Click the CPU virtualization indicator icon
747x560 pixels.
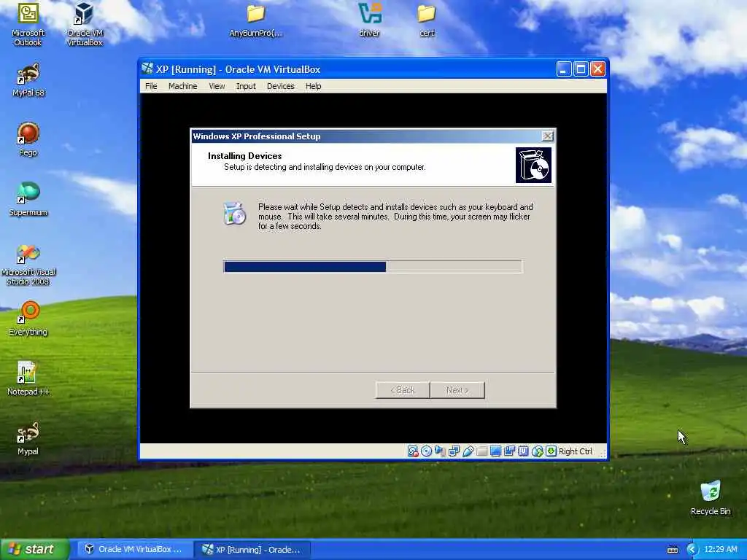click(523, 451)
